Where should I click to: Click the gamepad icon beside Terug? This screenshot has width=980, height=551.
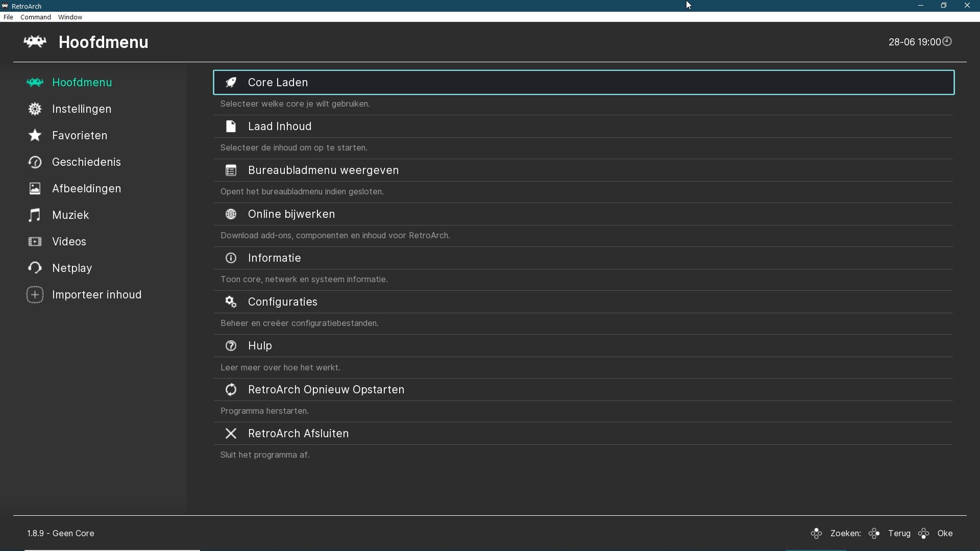pyautogui.click(x=874, y=534)
